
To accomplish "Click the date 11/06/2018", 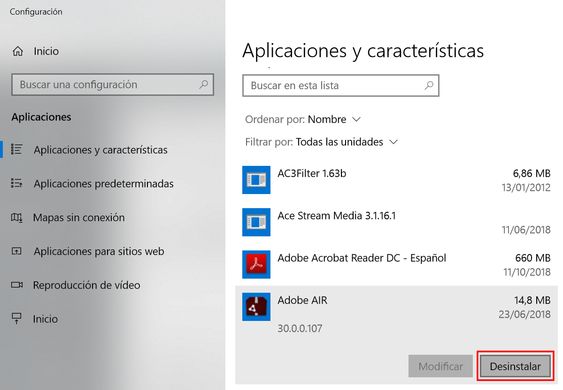I will click(526, 229).
